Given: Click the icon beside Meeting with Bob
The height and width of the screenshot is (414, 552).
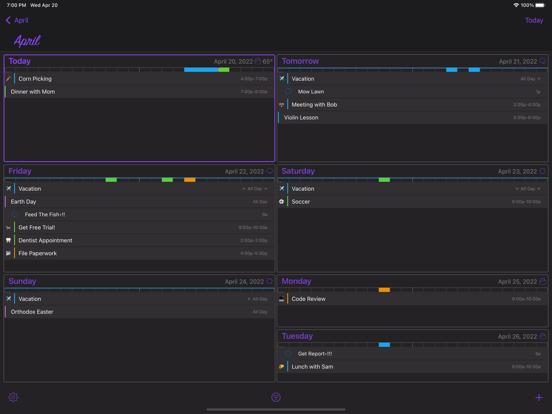Looking at the screenshot, I should (282, 105).
